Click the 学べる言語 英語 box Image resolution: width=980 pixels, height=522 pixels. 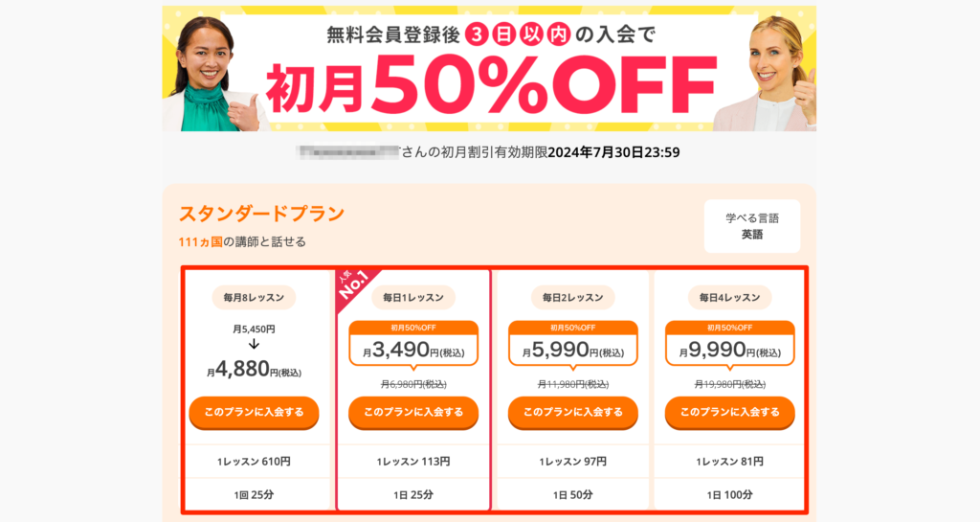click(752, 226)
